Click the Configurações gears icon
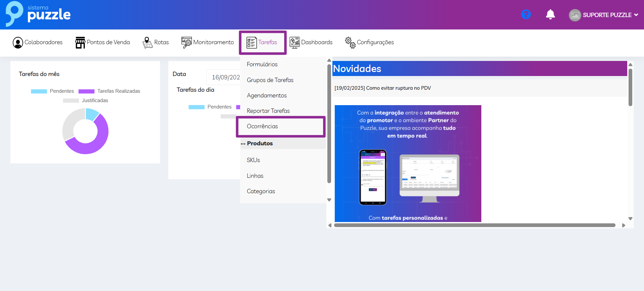 point(350,43)
